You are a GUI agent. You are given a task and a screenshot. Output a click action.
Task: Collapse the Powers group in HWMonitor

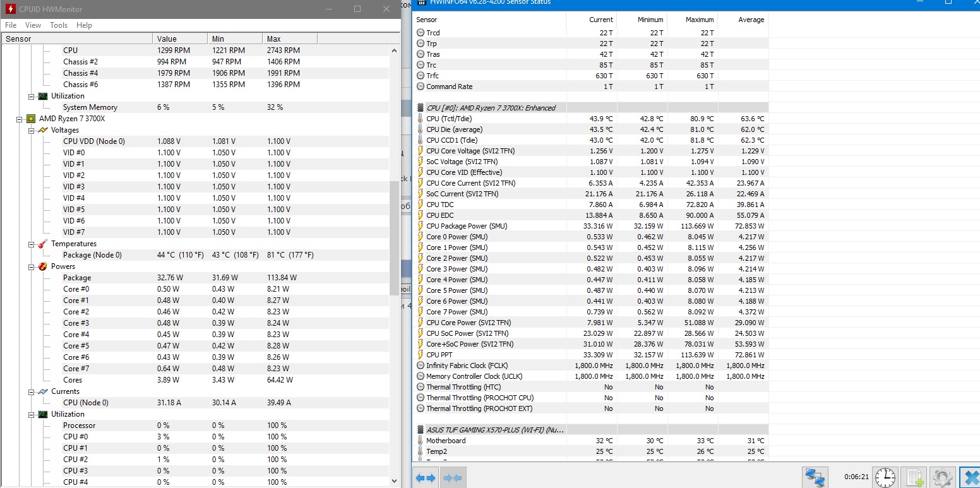pos(31,266)
